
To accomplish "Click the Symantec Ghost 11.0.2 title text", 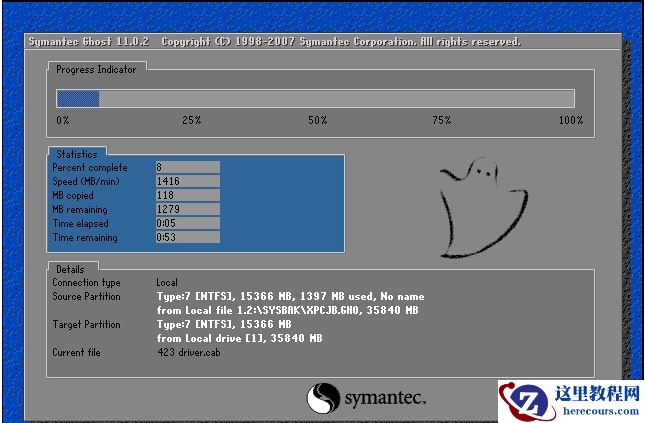I will point(89,42).
